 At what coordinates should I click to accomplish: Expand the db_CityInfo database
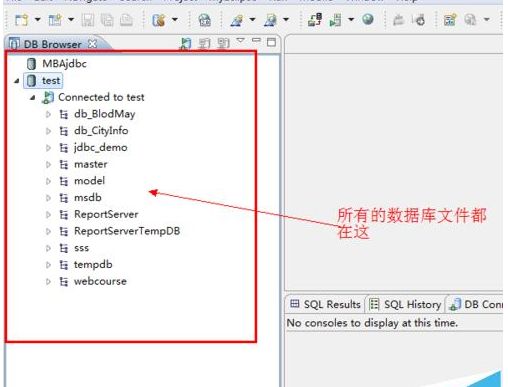tap(48, 131)
